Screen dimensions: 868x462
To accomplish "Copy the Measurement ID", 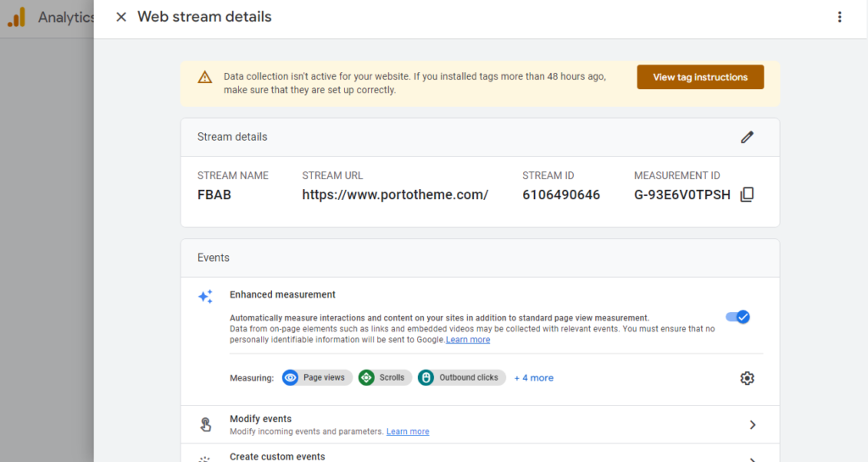I will tap(747, 194).
